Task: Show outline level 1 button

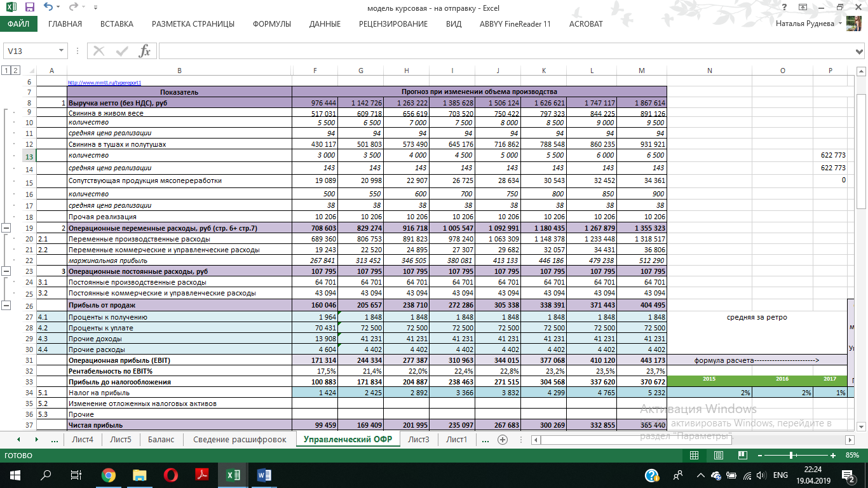Action: point(6,71)
